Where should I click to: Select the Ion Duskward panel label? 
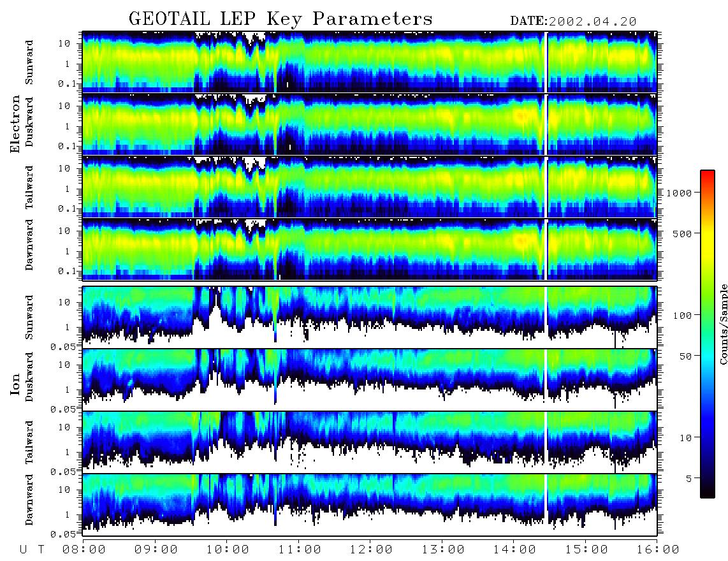[29, 377]
